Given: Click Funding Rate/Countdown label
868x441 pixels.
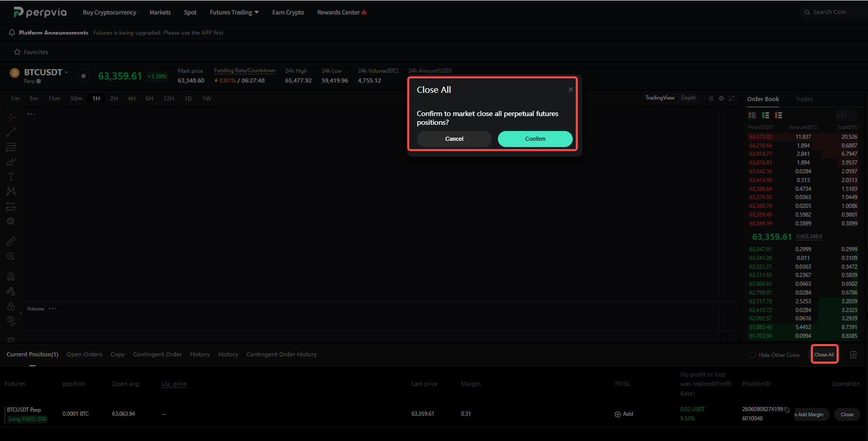Looking at the screenshot, I should tap(244, 71).
